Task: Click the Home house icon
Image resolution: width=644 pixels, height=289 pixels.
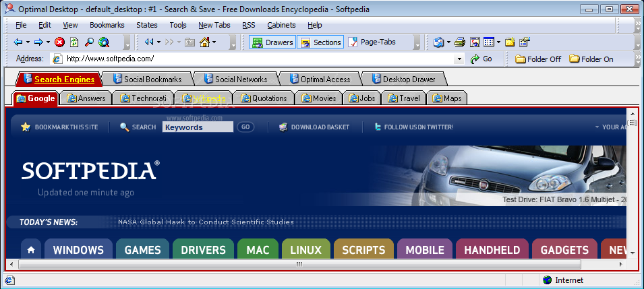Action: pyautogui.click(x=204, y=42)
